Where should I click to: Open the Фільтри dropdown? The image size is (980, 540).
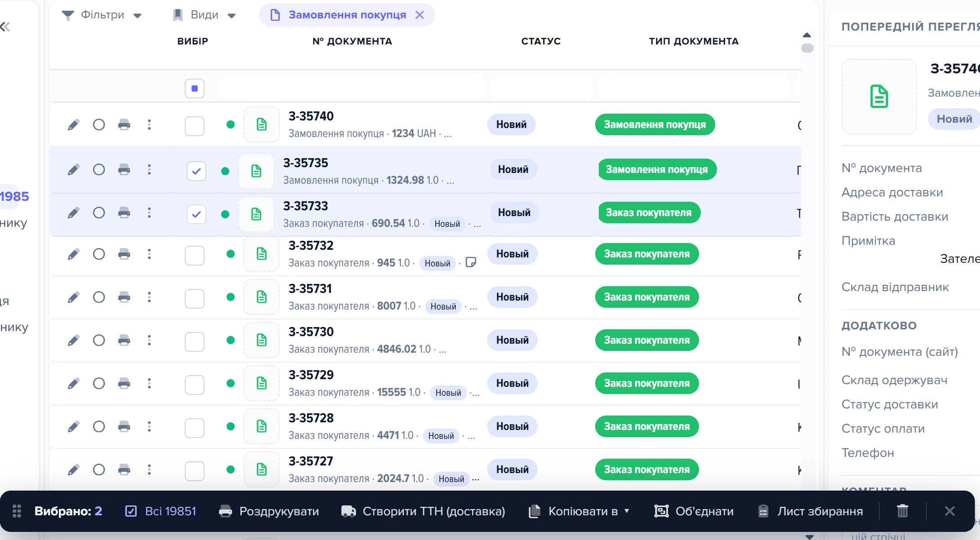102,15
